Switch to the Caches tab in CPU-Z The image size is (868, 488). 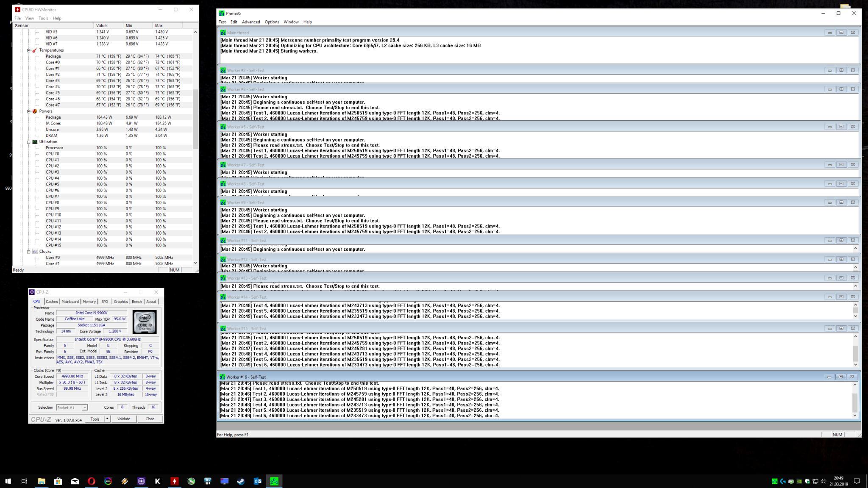(52, 302)
